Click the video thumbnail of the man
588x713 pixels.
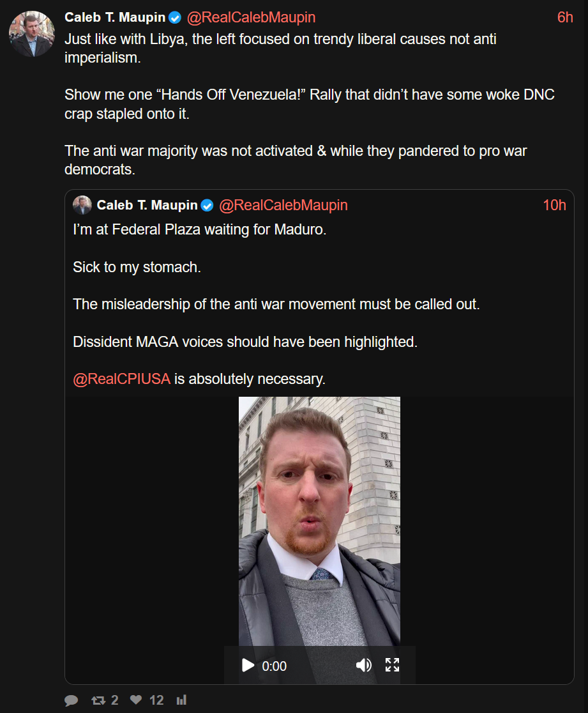[x=319, y=521]
